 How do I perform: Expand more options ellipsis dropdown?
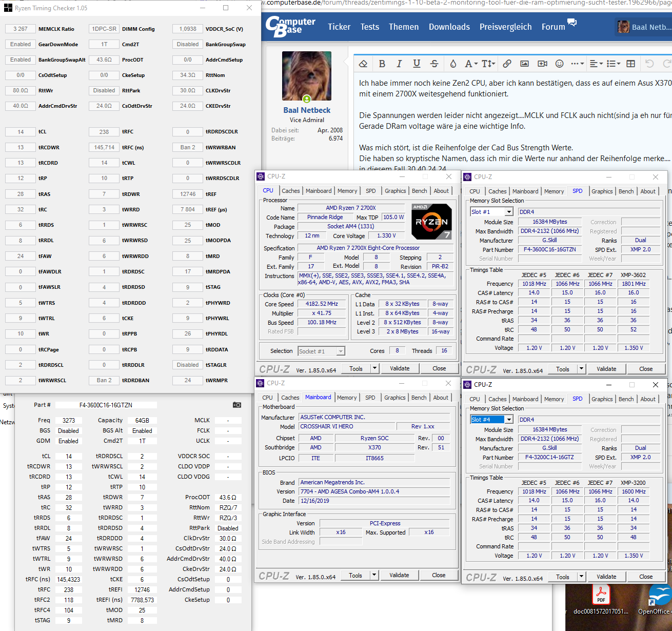578,64
